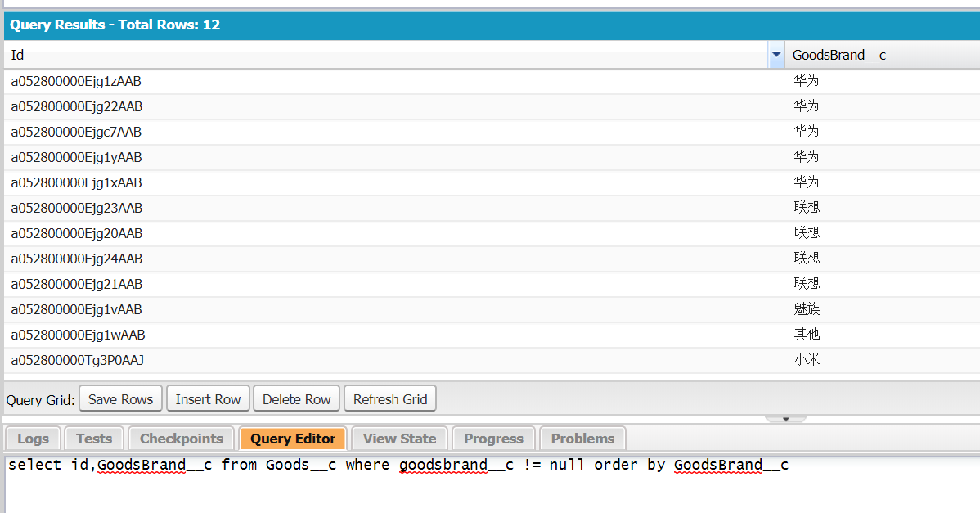Viewport: 980px width, 513px height.
Task: Select row a052800000Ejg1wAAB
Action: [x=492, y=335]
